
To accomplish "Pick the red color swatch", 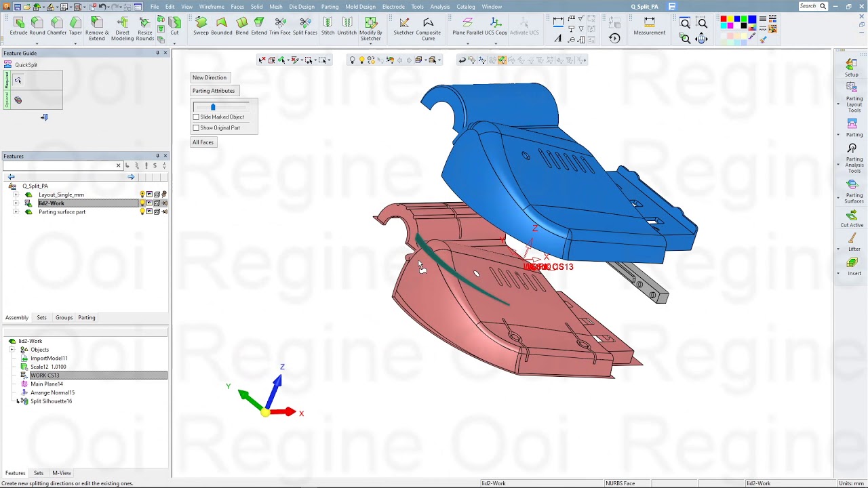I will point(724,20).
